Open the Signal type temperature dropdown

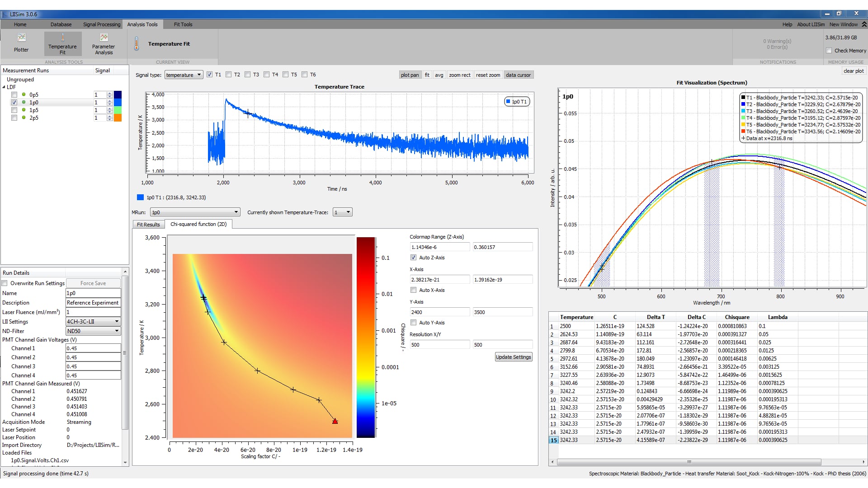184,75
